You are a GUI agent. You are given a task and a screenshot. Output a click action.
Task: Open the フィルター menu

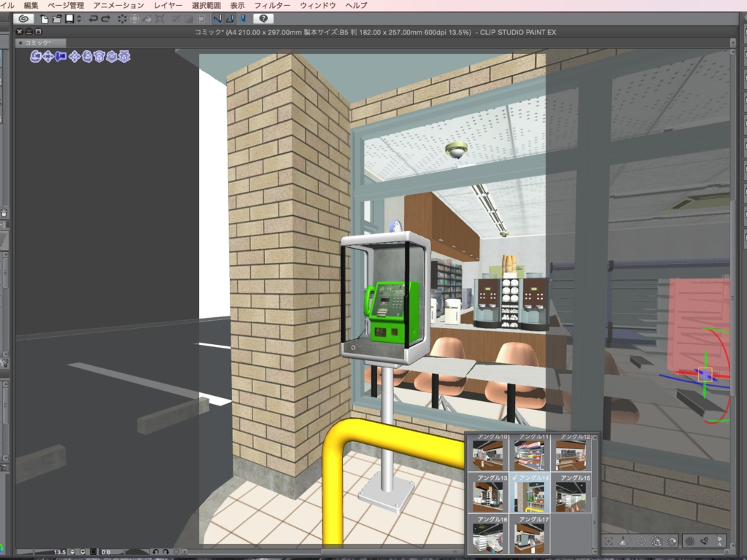[x=272, y=5]
